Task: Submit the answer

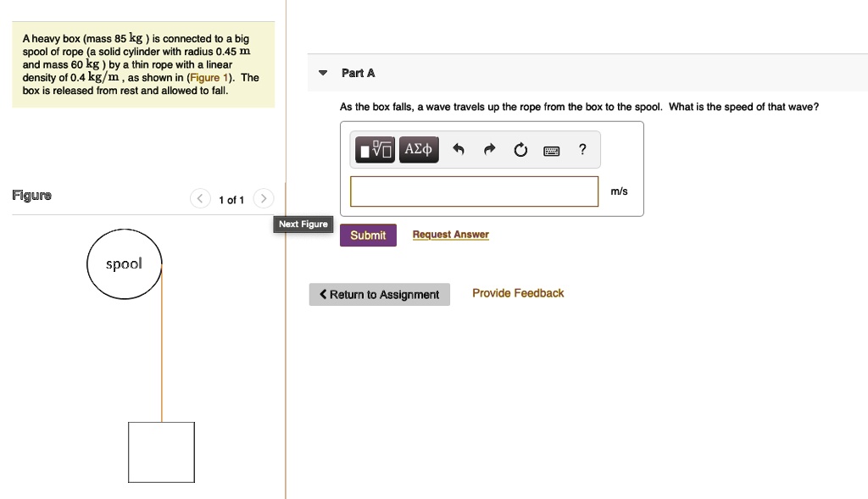Action: coord(368,235)
